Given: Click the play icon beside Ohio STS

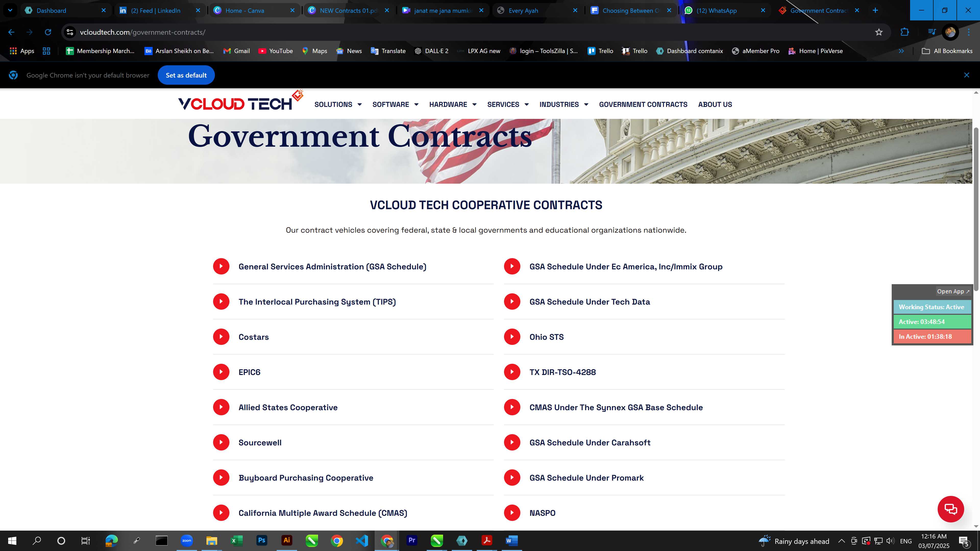Looking at the screenshot, I should click(x=512, y=336).
